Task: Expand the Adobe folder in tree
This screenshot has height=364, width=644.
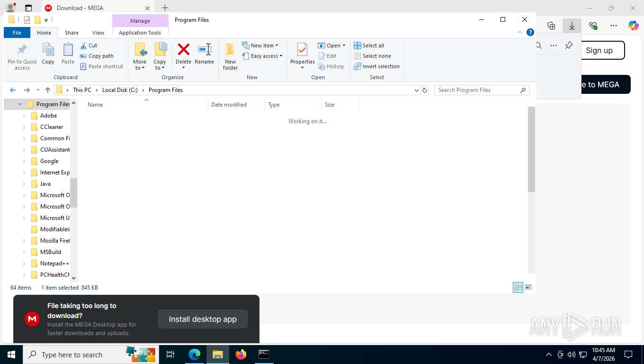Action: tap(24, 116)
